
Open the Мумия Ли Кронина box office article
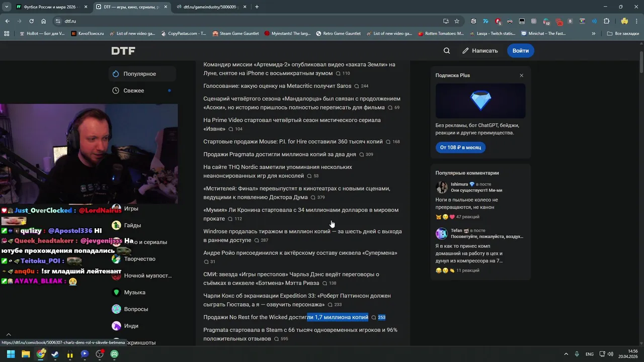301,214
